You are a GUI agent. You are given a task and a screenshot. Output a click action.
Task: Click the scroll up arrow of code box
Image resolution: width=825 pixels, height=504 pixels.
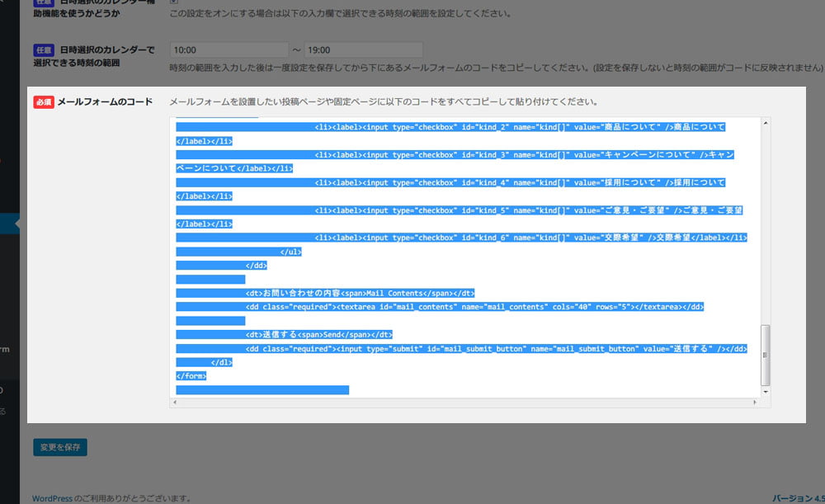coord(766,123)
